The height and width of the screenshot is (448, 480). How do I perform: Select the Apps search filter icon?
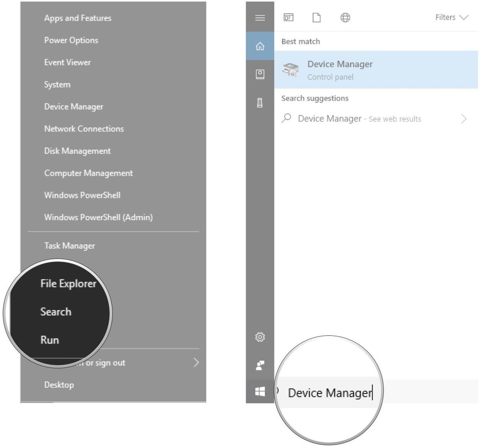tap(288, 17)
